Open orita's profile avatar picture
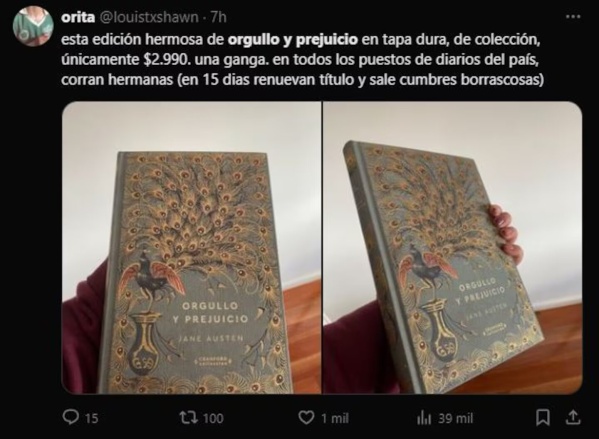The width and height of the screenshot is (599, 439). point(32,26)
